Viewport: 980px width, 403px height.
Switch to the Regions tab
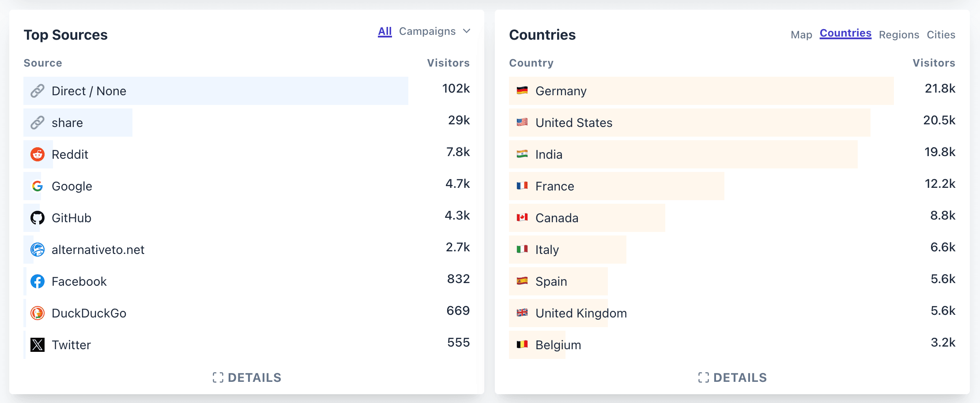tap(899, 35)
